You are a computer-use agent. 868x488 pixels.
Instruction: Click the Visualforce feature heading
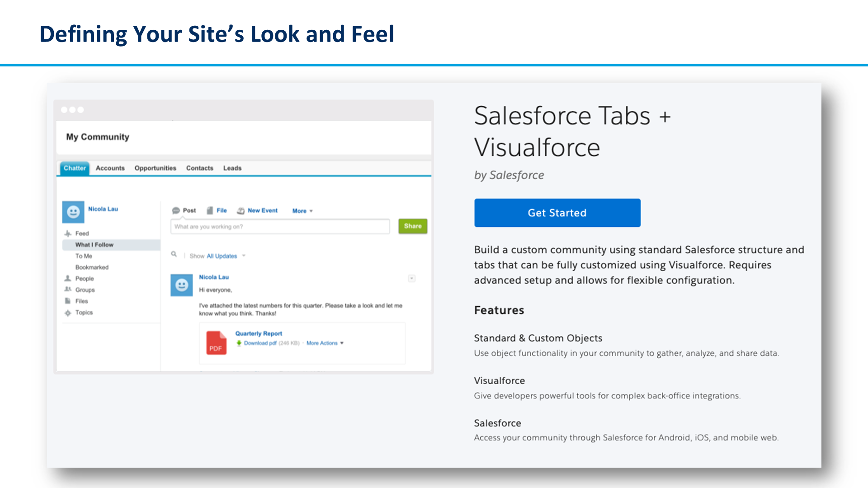[x=500, y=380]
